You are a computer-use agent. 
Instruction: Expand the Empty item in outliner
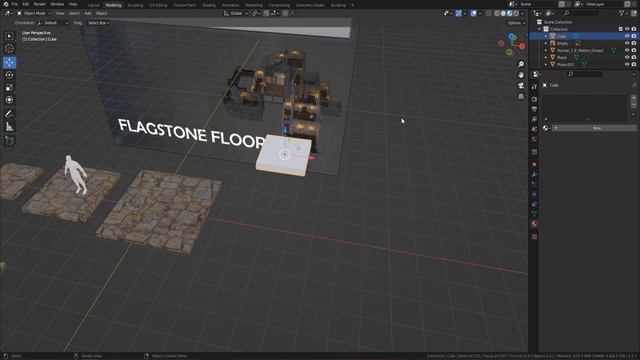pos(546,43)
